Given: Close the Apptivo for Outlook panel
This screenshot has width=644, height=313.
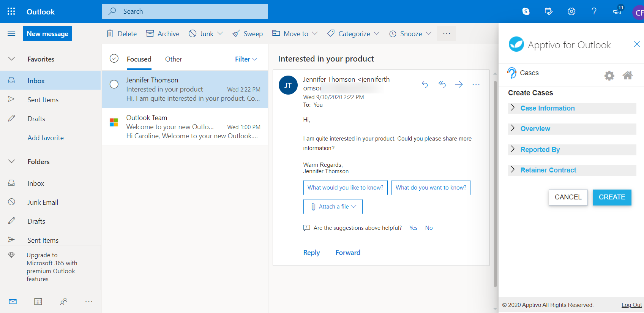Looking at the screenshot, I should click(637, 44).
